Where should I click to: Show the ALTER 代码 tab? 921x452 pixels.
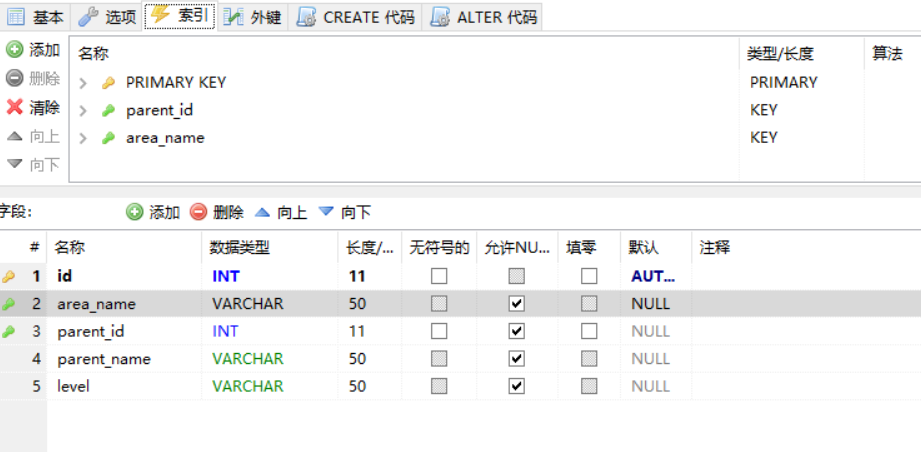point(483,17)
